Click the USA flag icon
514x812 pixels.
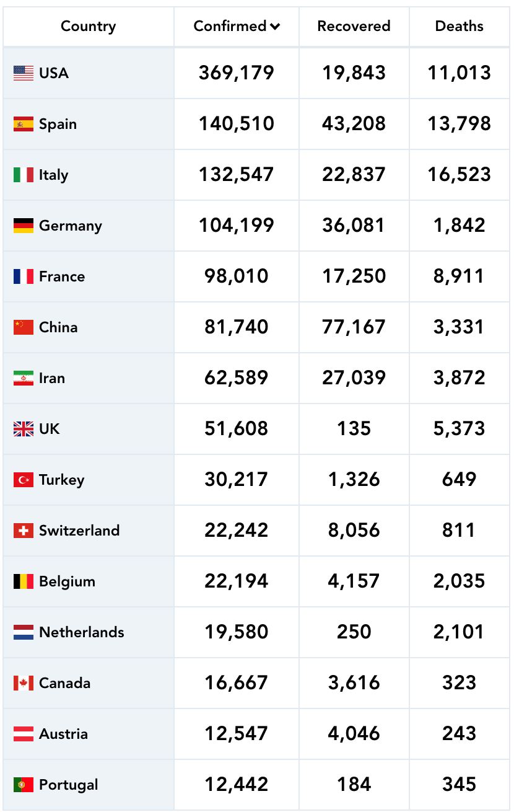[x=24, y=73]
